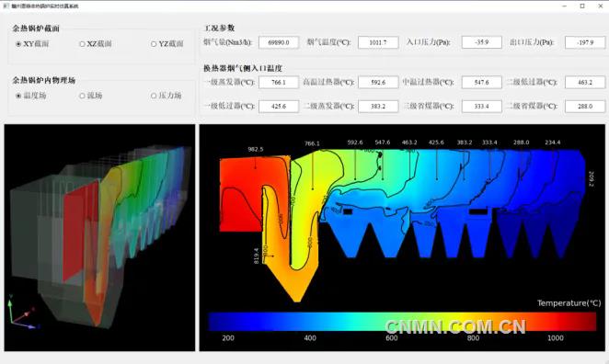Click the 余热锅炉截面 group heading
Viewport: 609px width, 364px height.
(36, 28)
